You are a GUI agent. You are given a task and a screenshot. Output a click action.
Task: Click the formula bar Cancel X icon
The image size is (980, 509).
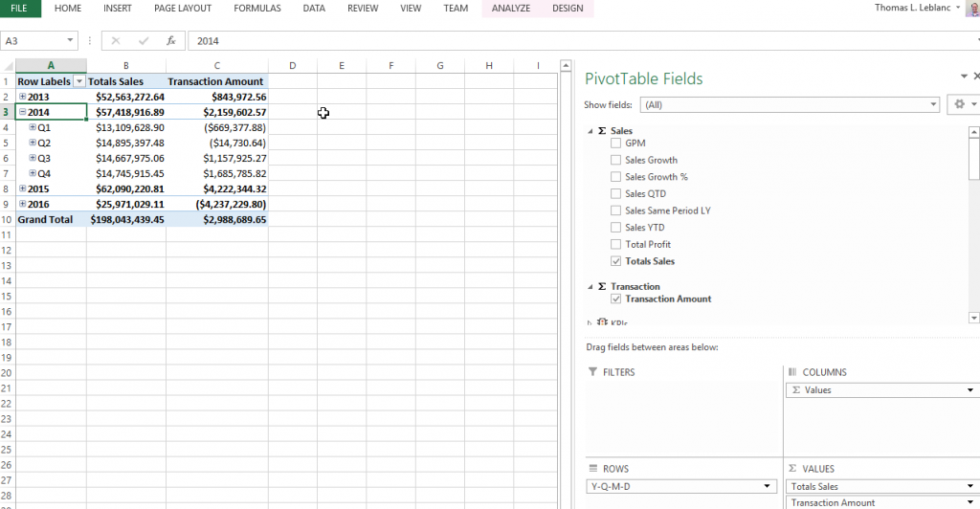pos(116,41)
